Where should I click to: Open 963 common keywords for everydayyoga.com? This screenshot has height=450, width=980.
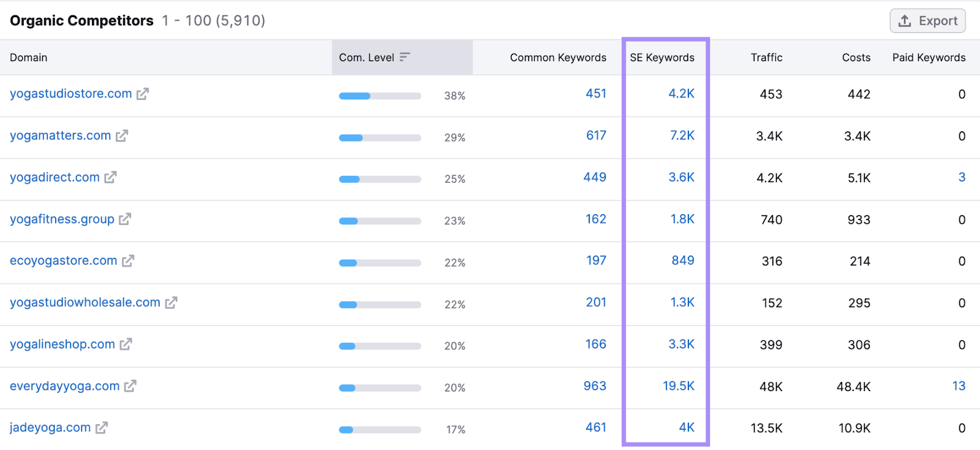[595, 386]
